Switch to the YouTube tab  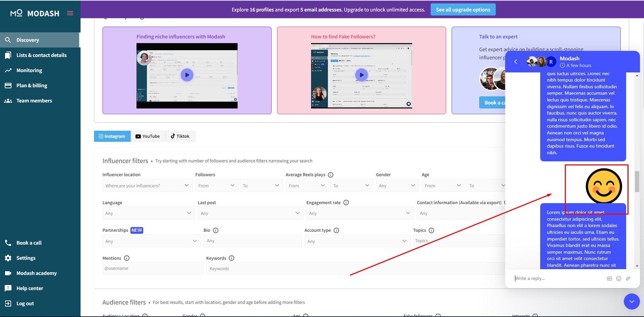coord(148,136)
